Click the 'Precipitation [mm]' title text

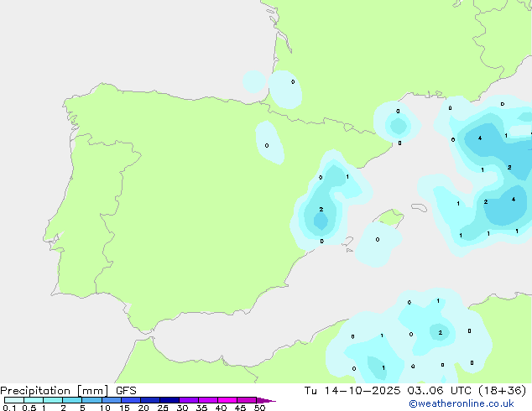pyautogui.click(x=55, y=391)
